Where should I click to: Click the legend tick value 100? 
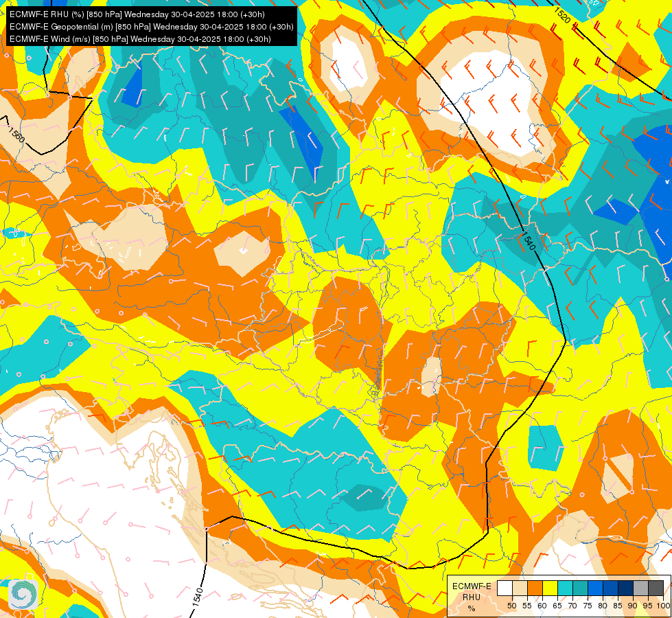663,606
